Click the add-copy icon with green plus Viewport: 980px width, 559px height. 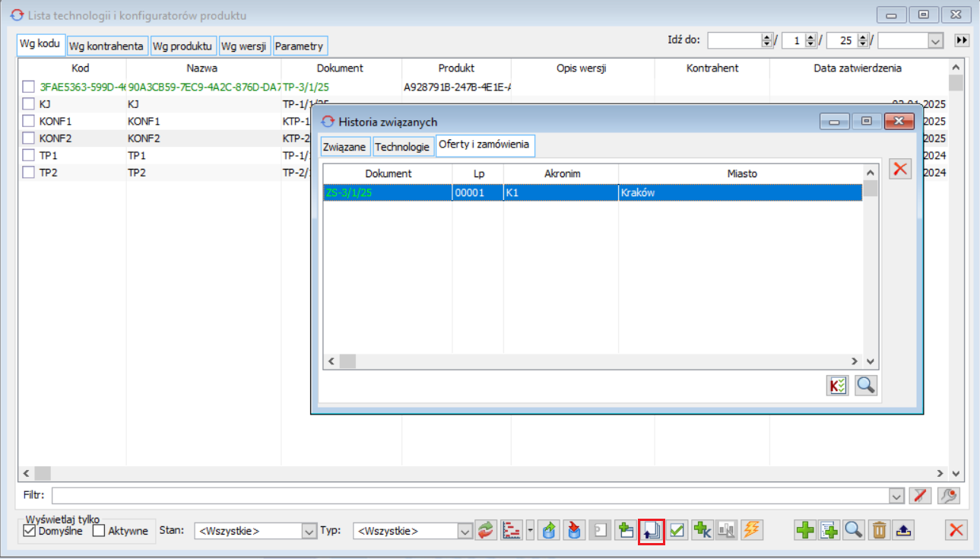click(x=626, y=530)
